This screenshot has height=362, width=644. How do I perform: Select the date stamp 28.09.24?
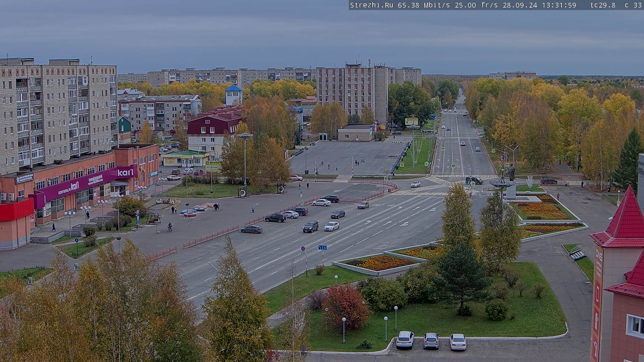520,5
